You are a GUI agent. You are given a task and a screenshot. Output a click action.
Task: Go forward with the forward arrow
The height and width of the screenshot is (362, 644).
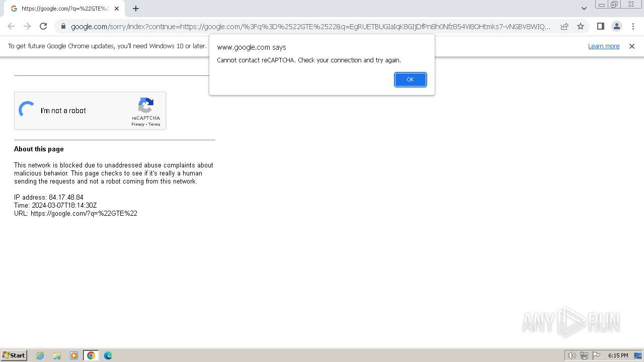(x=27, y=26)
